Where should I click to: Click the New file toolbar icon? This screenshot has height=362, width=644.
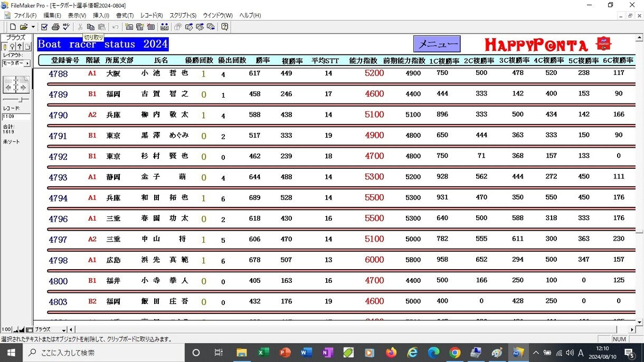[13, 27]
